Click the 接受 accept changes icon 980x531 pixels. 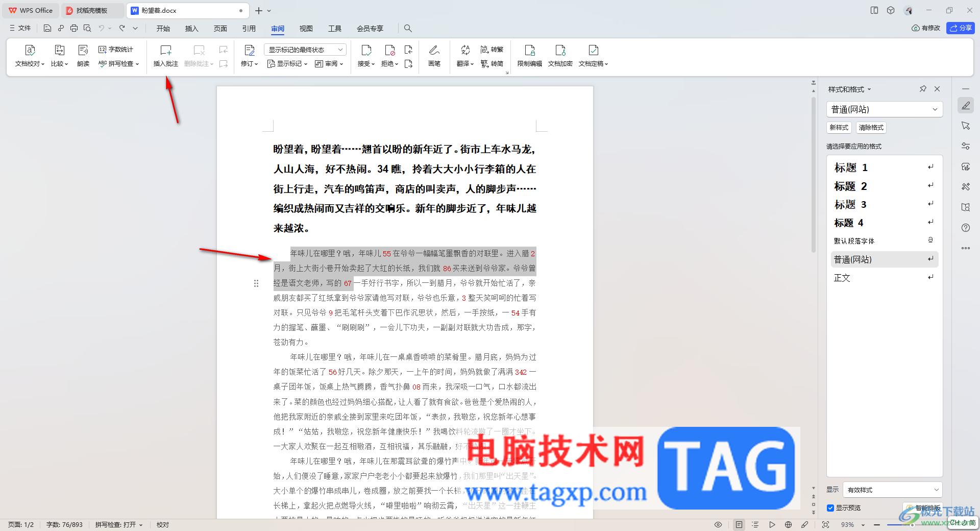coord(366,50)
